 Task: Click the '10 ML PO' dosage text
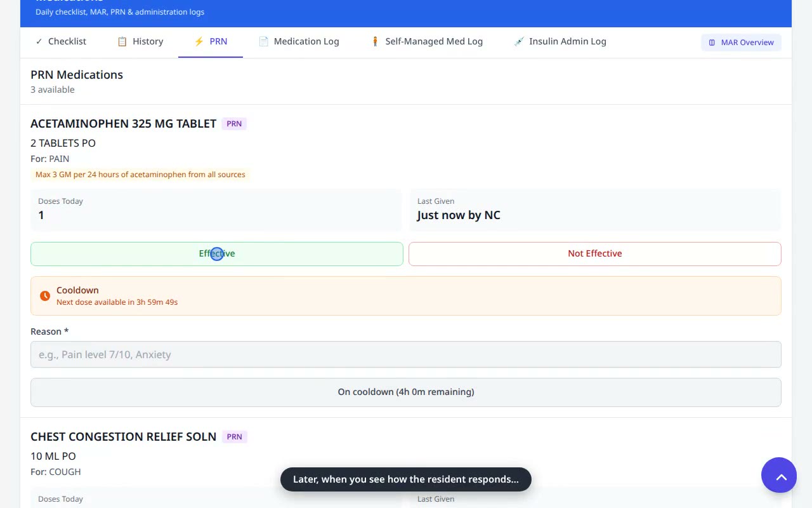click(x=53, y=457)
